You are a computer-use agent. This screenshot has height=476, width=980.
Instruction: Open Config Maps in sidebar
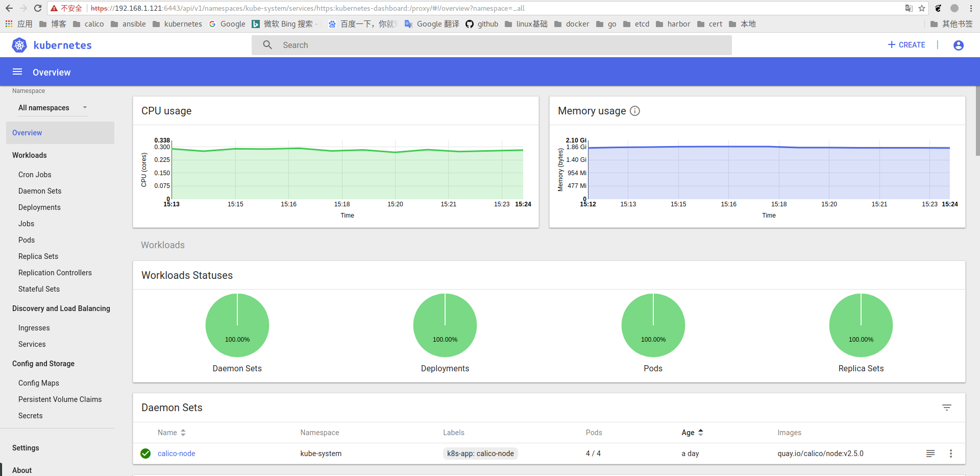(x=39, y=383)
